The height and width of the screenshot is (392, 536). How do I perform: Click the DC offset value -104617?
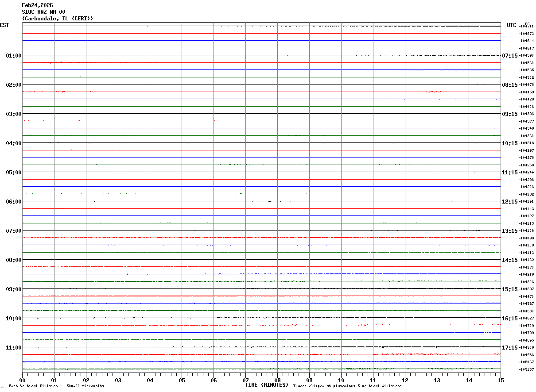point(526,48)
